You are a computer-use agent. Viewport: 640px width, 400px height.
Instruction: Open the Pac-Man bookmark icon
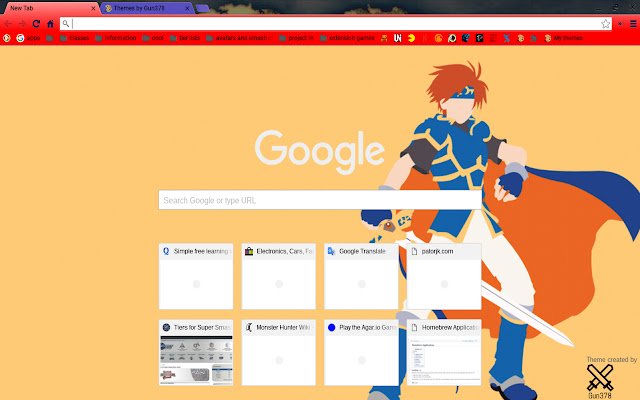[x=411, y=38]
